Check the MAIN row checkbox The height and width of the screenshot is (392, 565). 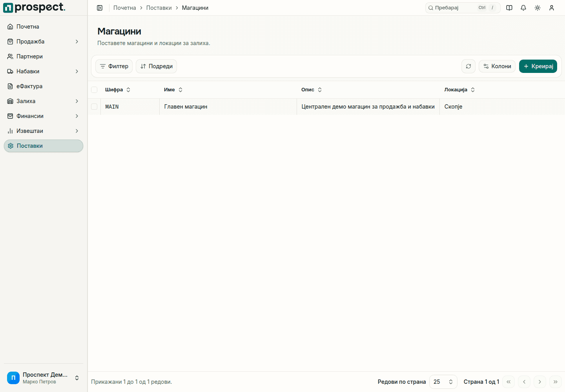point(94,107)
